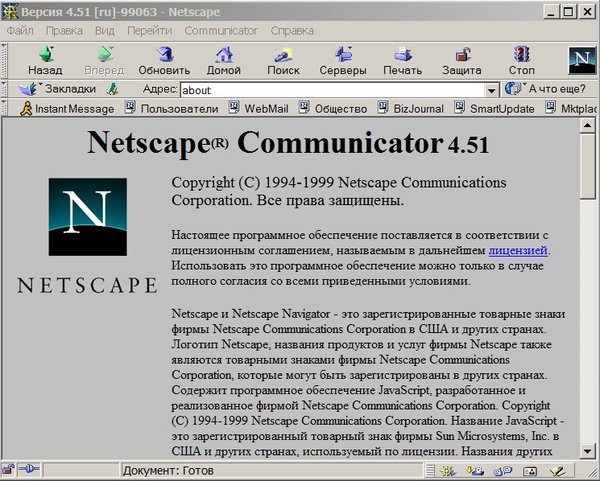This screenshot has height=481, width=600.
Task: Open the Пользователи bookmark
Action: 172,109
